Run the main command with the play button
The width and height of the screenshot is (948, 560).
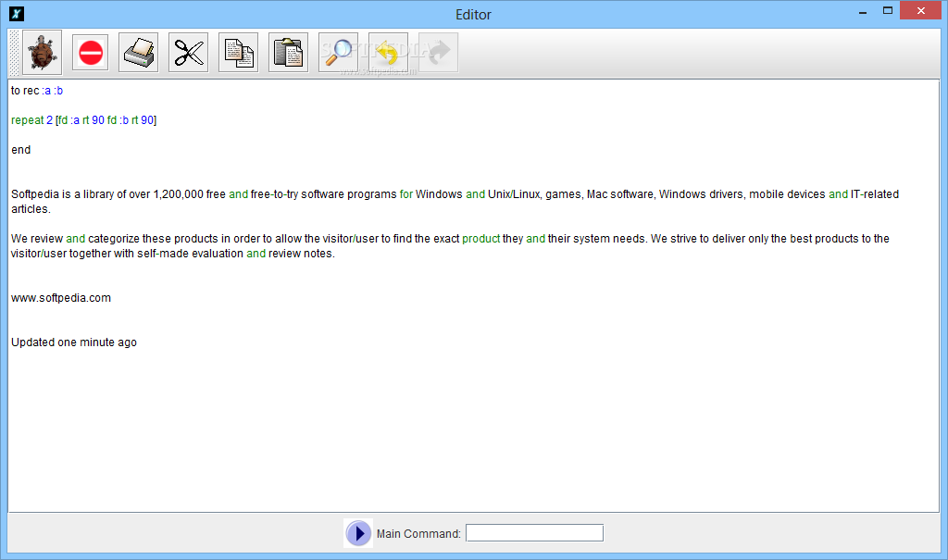pos(358,533)
